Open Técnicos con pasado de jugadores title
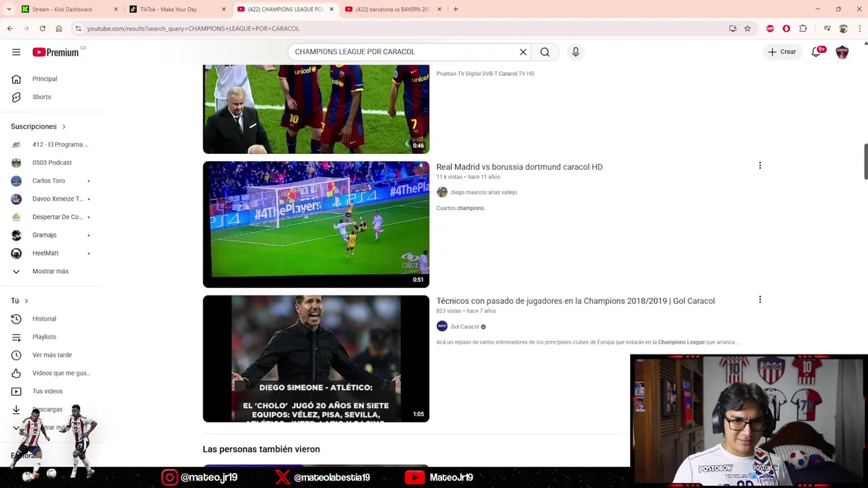Image resolution: width=868 pixels, height=488 pixels. (575, 301)
